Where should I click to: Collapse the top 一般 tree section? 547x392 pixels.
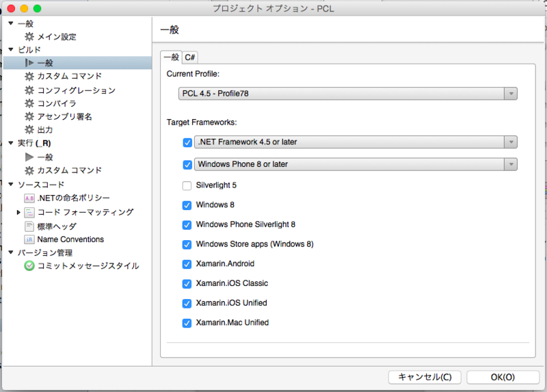(11, 23)
